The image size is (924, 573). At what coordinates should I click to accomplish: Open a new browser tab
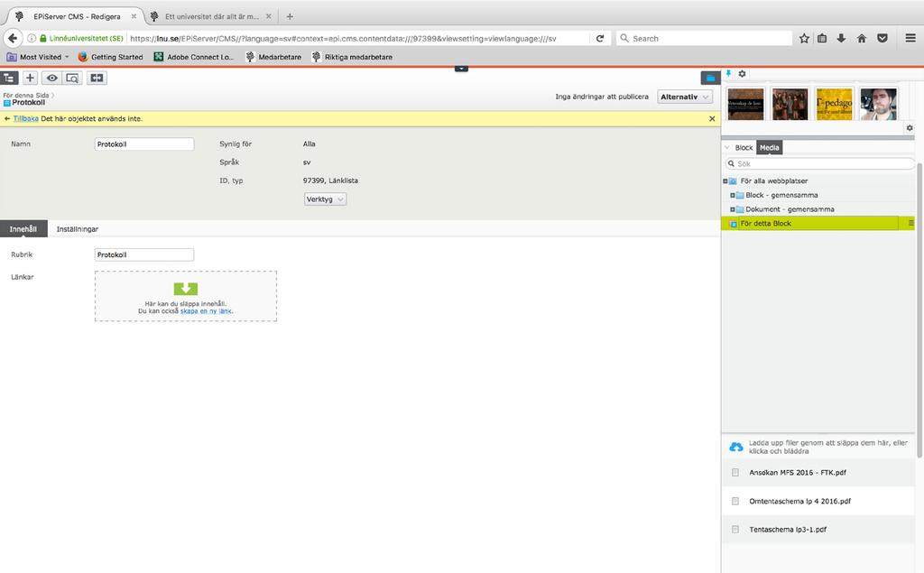coord(290,16)
